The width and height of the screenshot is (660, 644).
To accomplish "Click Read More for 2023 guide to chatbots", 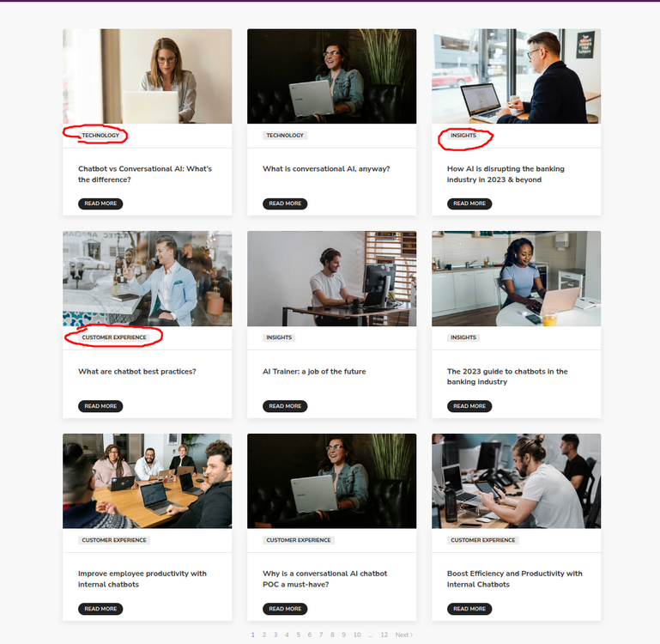I will click(469, 406).
